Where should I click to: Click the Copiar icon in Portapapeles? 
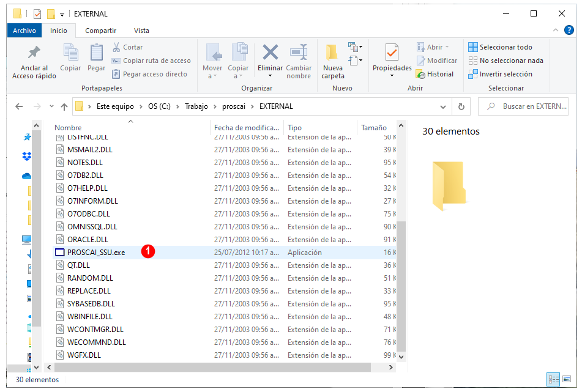(x=70, y=53)
